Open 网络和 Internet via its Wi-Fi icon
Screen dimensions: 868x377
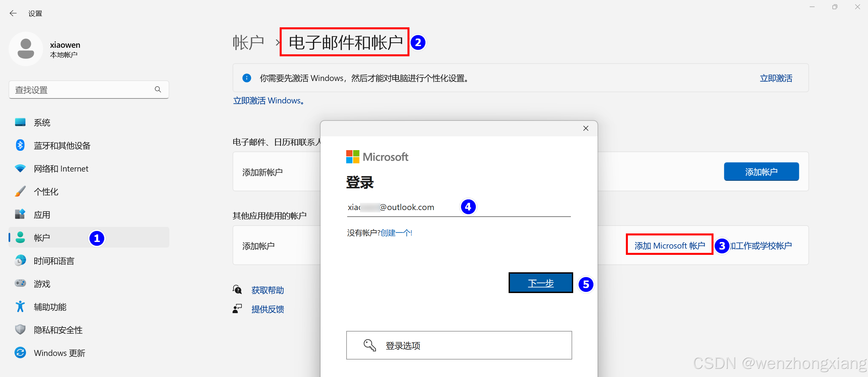pyautogui.click(x=20, y=169)
